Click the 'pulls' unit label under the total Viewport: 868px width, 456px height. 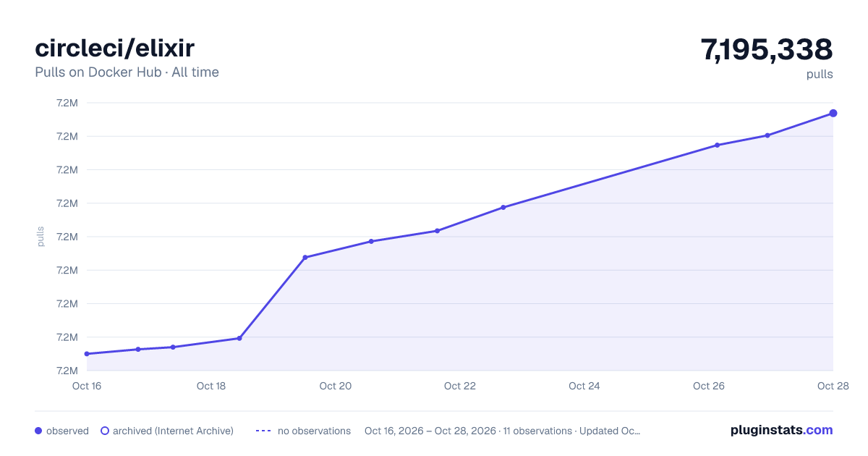click(820, 74)
